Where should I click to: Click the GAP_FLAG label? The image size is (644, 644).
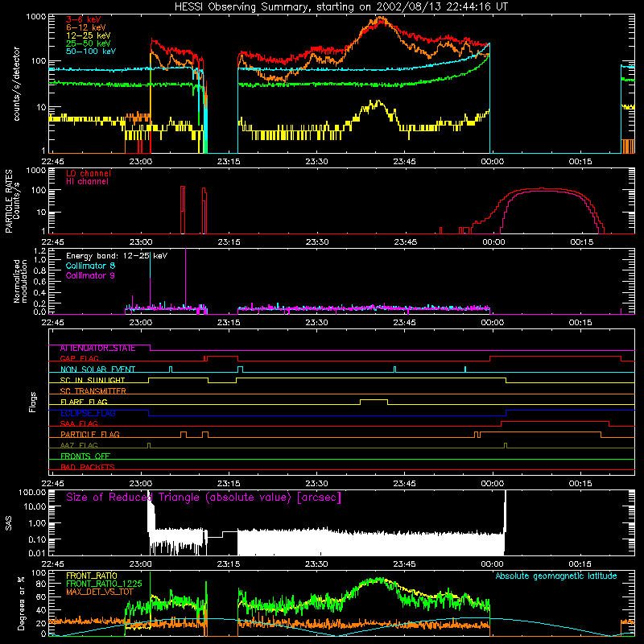[x=79, y=359]
